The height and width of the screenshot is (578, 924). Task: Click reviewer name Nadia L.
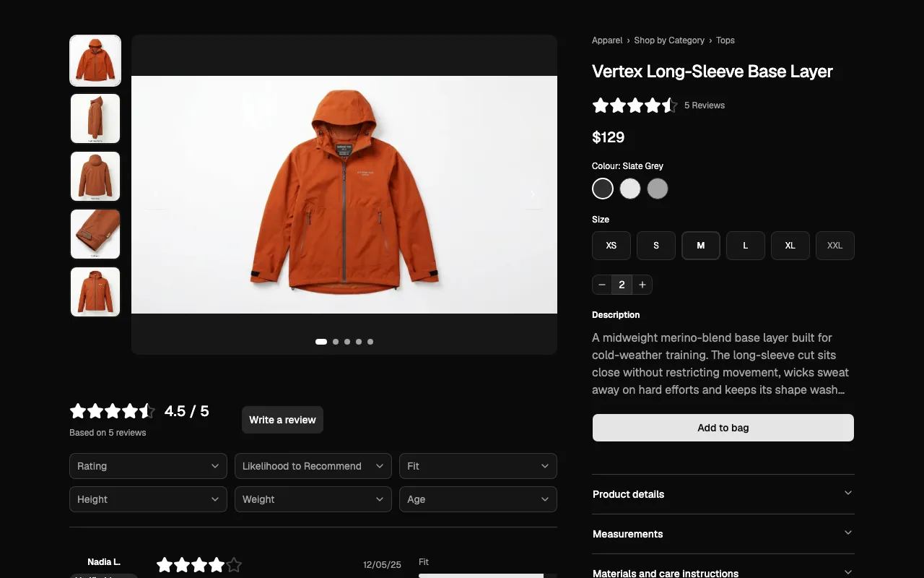104,562
